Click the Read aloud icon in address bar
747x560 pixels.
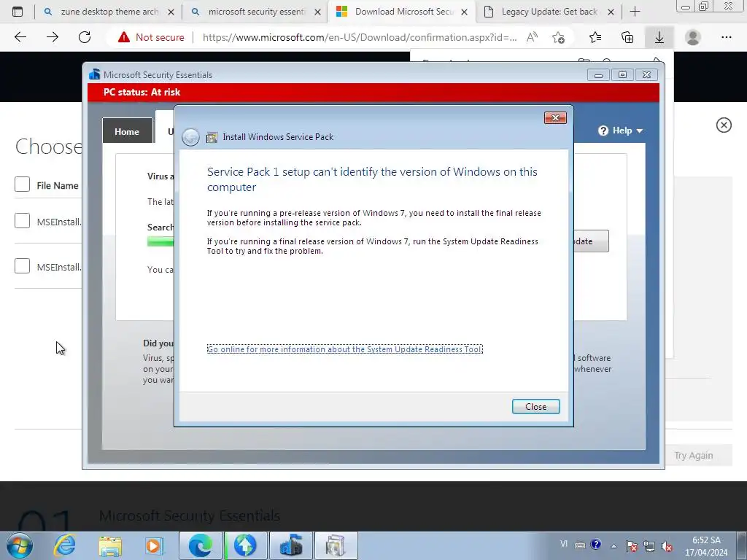[532, 37]
